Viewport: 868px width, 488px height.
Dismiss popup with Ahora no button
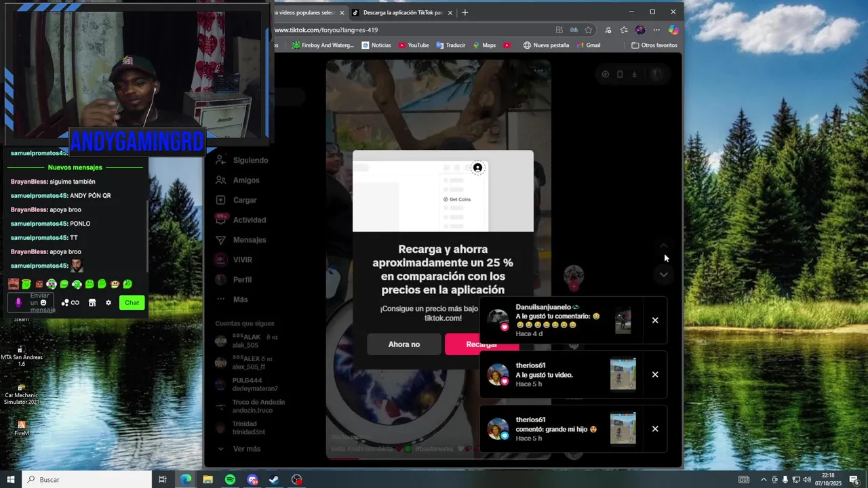pyautogui.click(x=404, y=344)
